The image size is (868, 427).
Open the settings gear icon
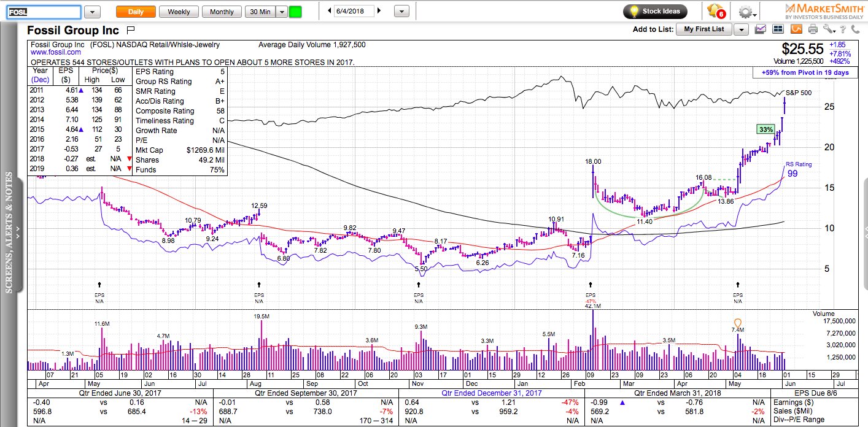(745, 11)
